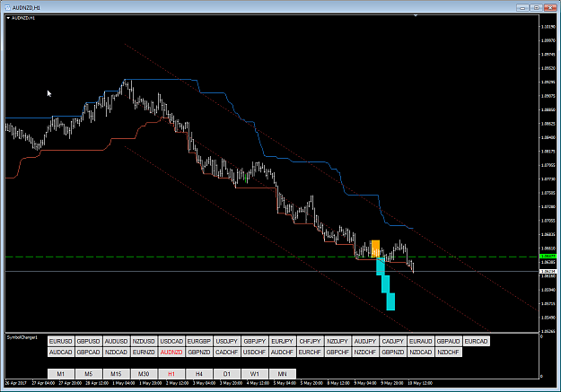This screenshot has height=392, width=561.
Task: Open the EURJPY pair
Action: (x=282, y=341)
